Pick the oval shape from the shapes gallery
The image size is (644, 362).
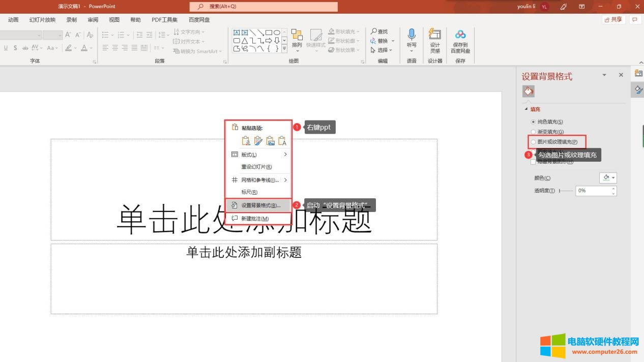point(277,33)
